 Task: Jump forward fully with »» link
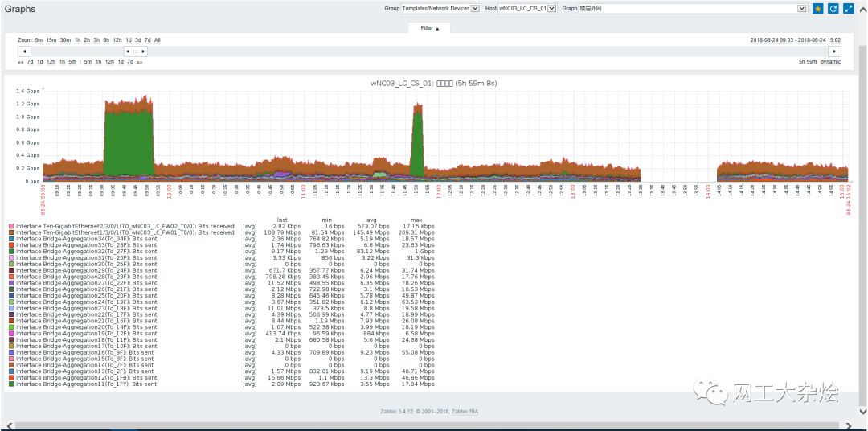[140, 61]
